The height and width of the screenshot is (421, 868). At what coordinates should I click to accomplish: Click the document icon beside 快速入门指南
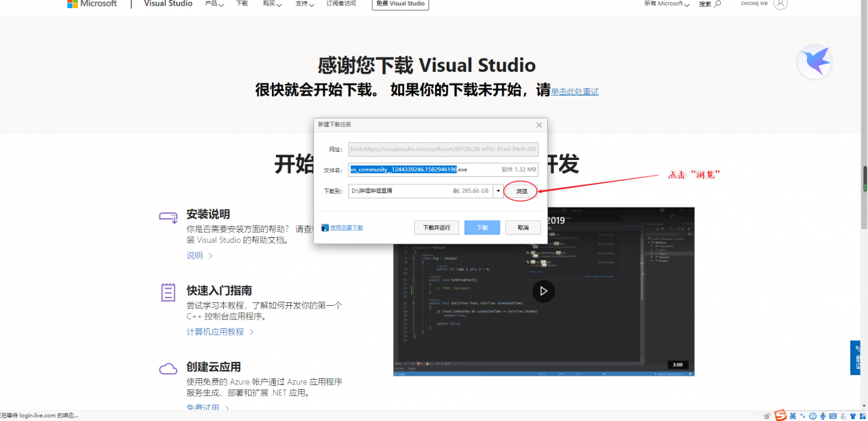click(x=167, y=292)
